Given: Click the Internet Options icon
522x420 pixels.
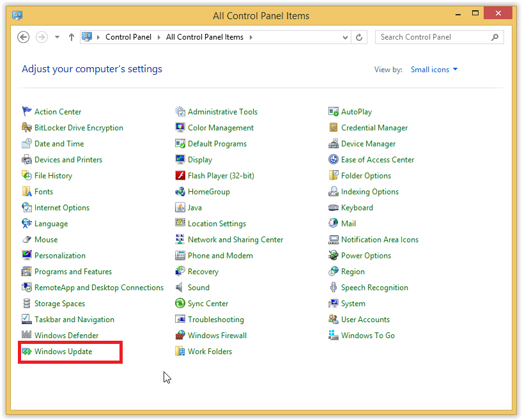Looking at the screenshot, I should (27, 207).
